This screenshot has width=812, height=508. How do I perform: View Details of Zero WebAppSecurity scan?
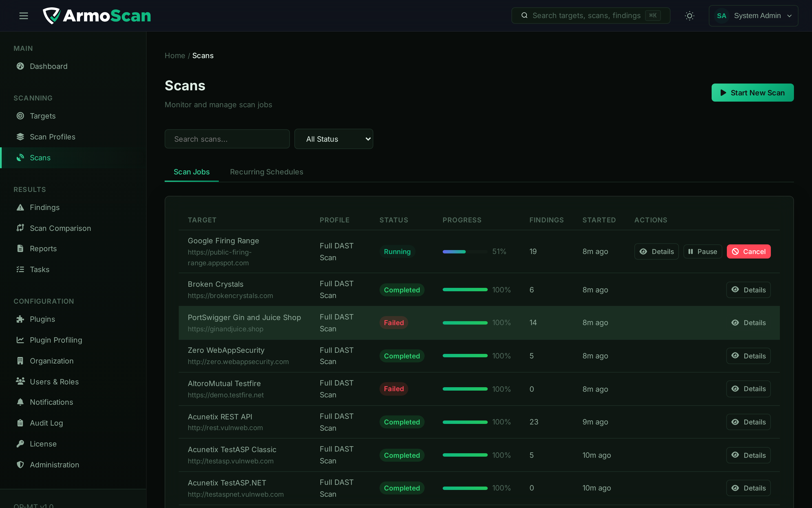(748, 356)
